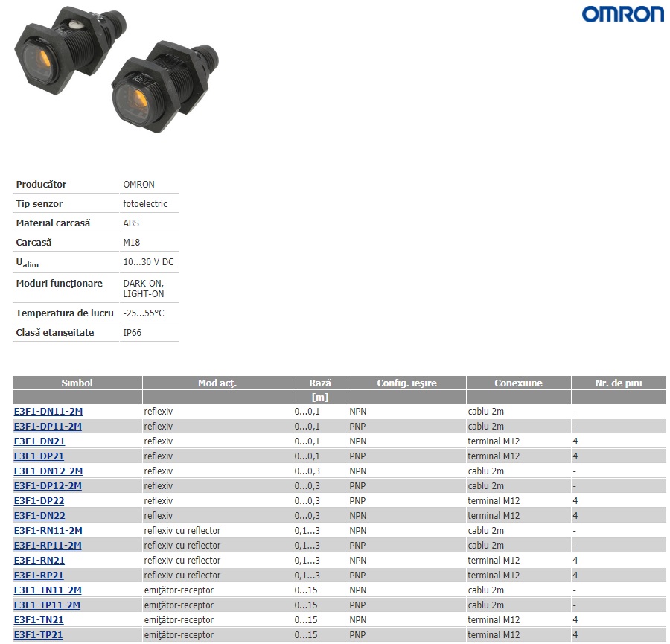Screen dimensions: 670x644
Task: Select the DARK-ON, LIGHT-ON modes value
Action: tap(144, 288)
